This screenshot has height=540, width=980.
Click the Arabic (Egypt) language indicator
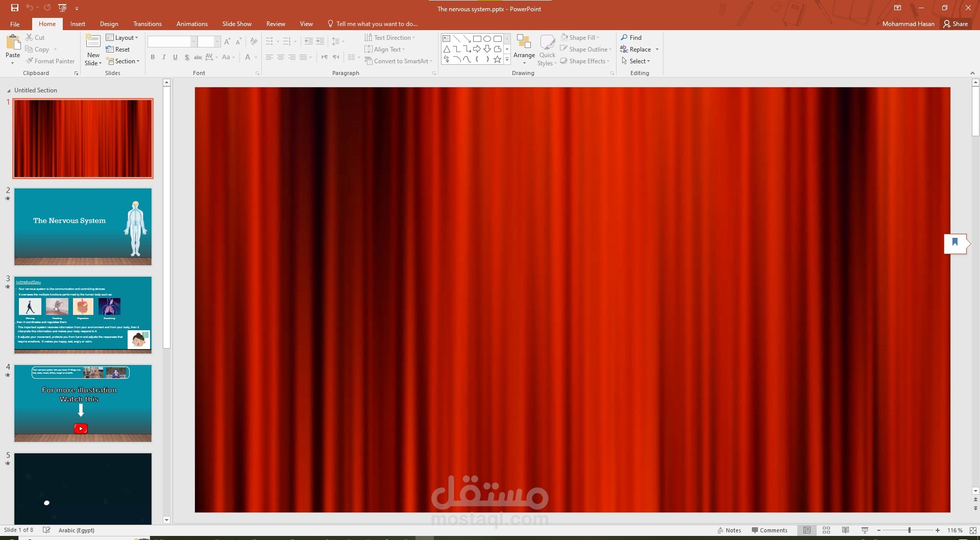click(77, 530)
